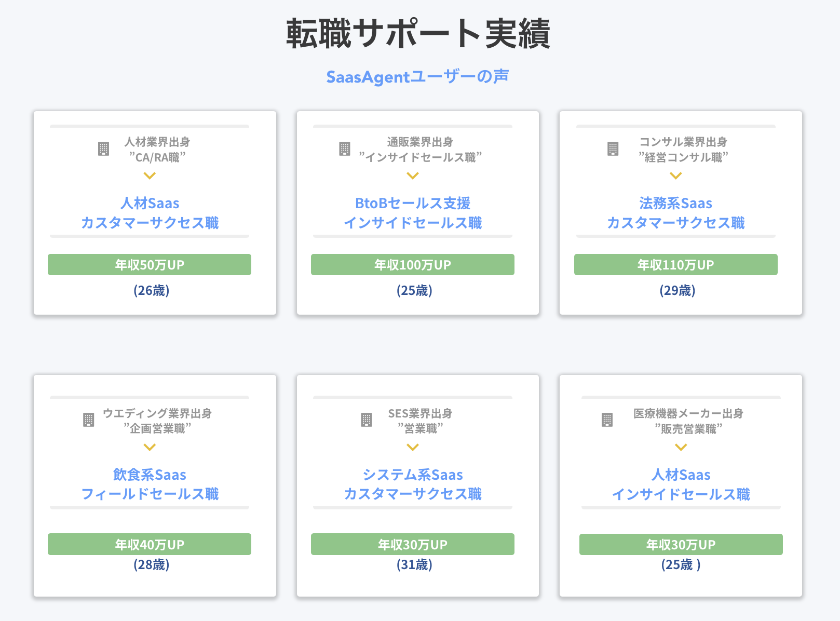Open the 法務系Saas カスタマーサクセス職 link

(x=675, y=213)
